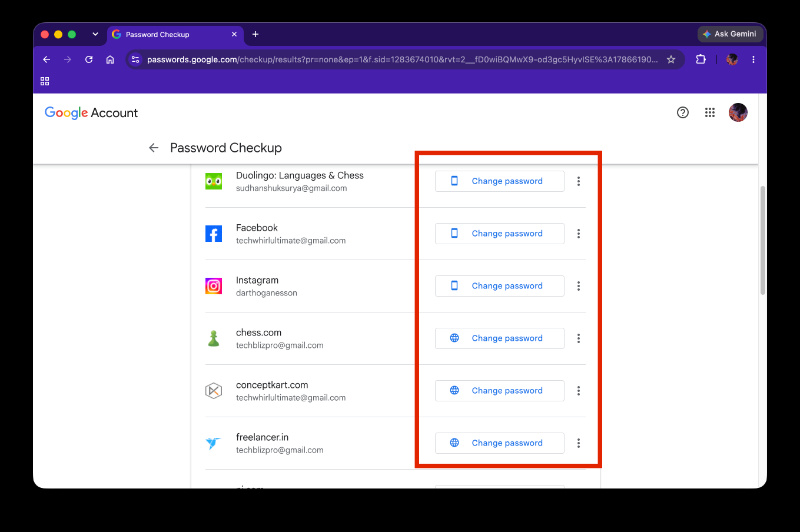Select the 'conceptkart.com' entry title

(272, 385)
